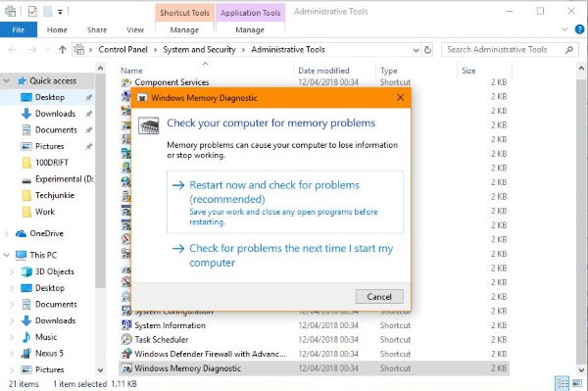The image size is (588, 391).
Task: Select Music under This PC
Action: tap(46, 337)
